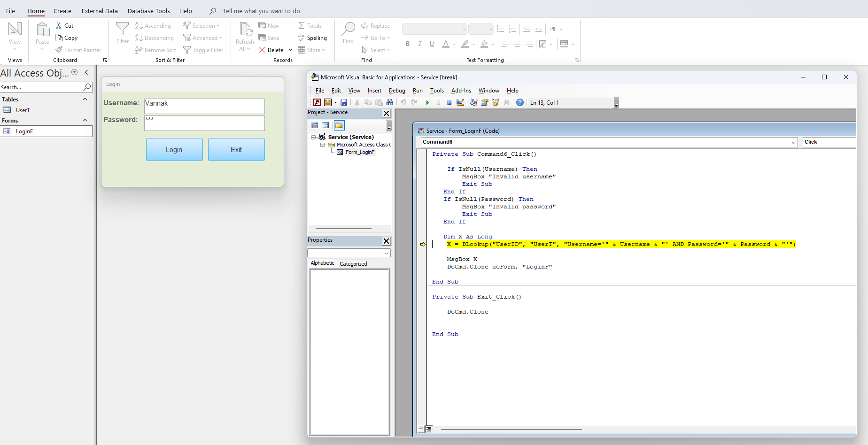Switch to the Database Tools ribbon tab
This screenshot has width=868, height=445.
click(149, 11)
